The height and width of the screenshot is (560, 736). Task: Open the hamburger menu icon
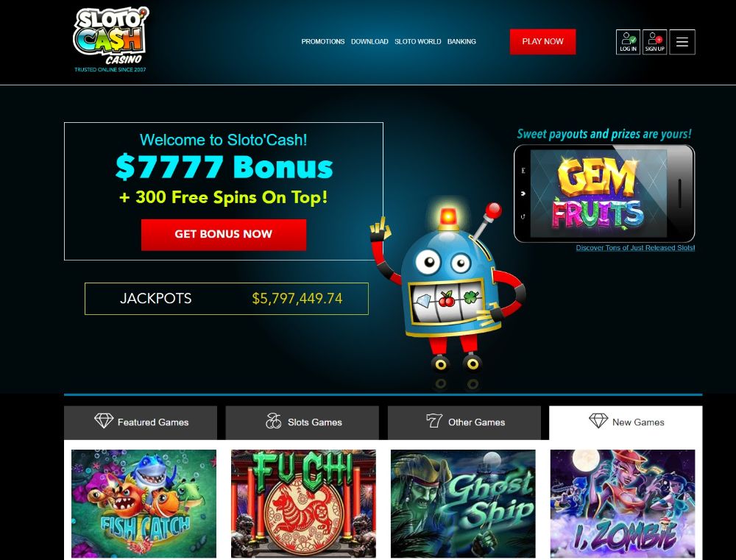682,42
